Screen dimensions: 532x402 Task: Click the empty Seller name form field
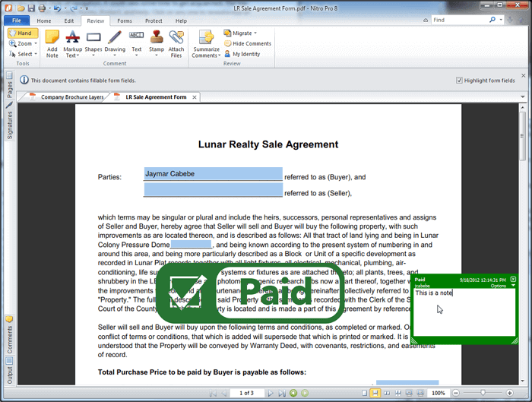[x=213, y=190]
